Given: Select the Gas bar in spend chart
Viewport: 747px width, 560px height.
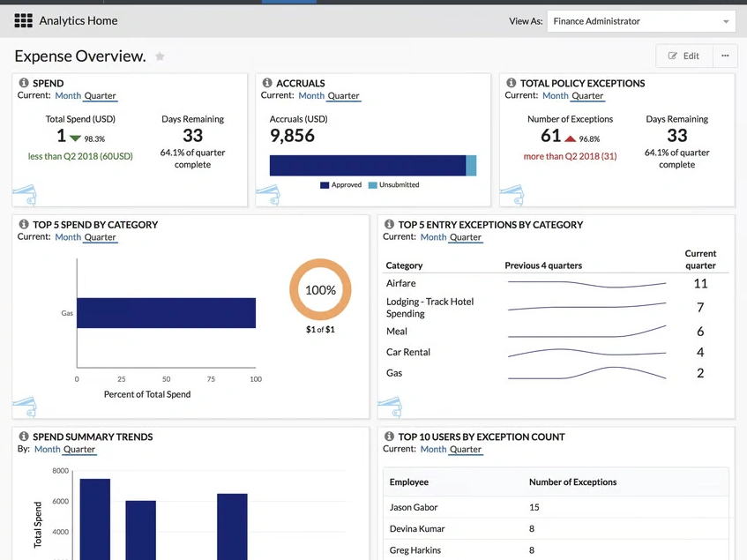Looking at the screenshot, I should point(166,313).
